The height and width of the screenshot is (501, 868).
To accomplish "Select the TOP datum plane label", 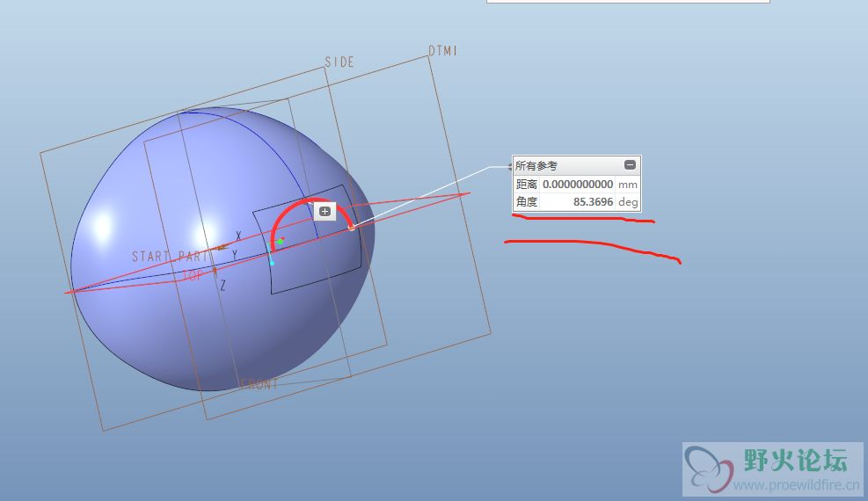I will (193, 275).
